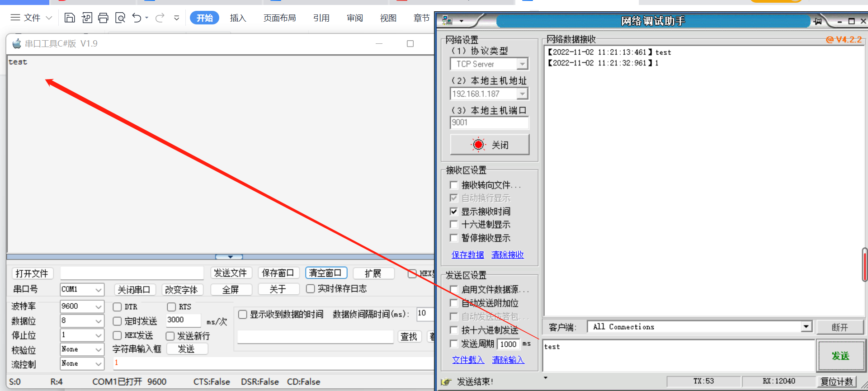This screenshot has height=391, width=868.
Task: Open the All Connections client dropdown
Action: 806,326
